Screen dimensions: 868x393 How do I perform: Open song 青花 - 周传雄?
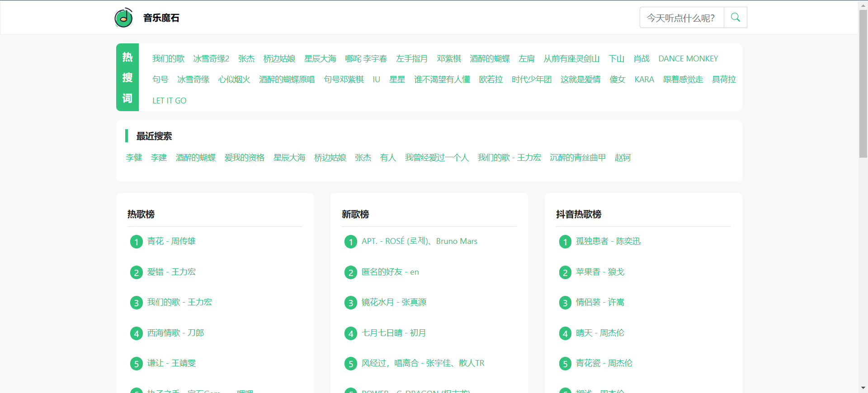[x=171, y=241]
